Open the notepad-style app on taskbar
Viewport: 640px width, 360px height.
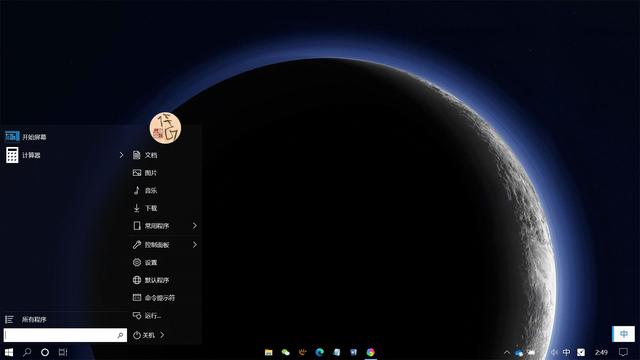[337, 352]
